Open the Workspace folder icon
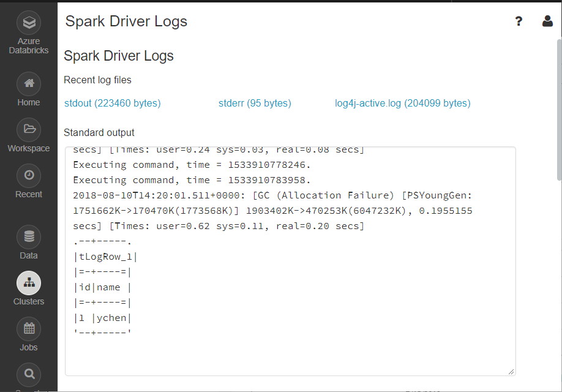This screenshot has width=562, height=392. 29,129
